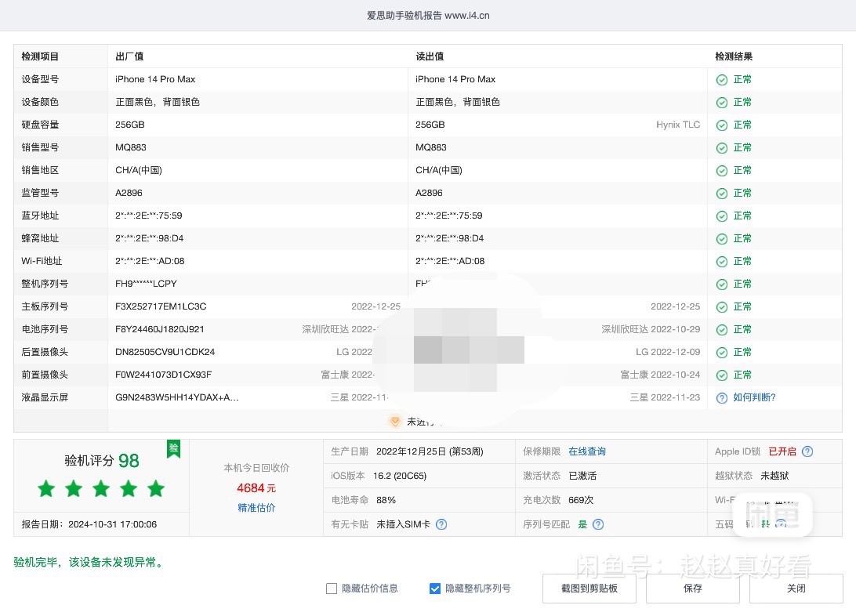This screenshot has height=616, width=856.
Task: Click the green check icon in 销售地区 row
Action: [722, 171]
